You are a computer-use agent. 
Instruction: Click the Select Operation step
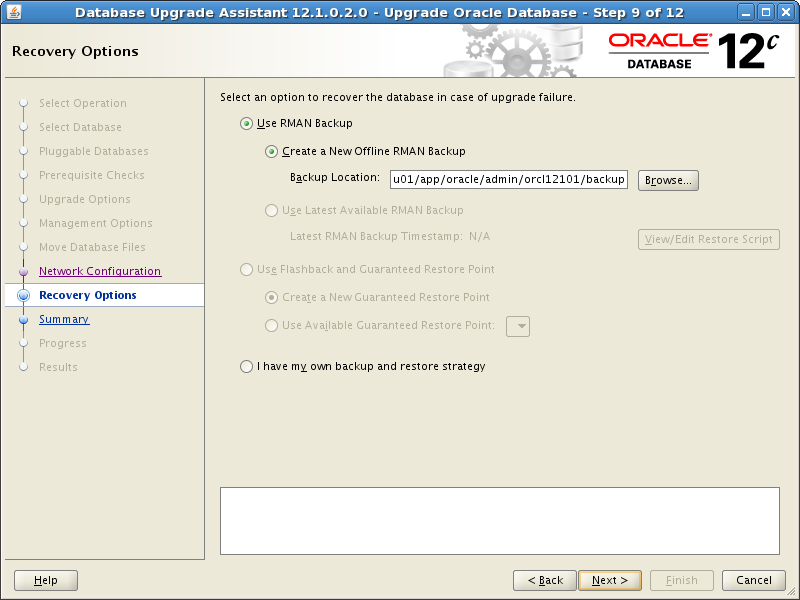[83, 103]
